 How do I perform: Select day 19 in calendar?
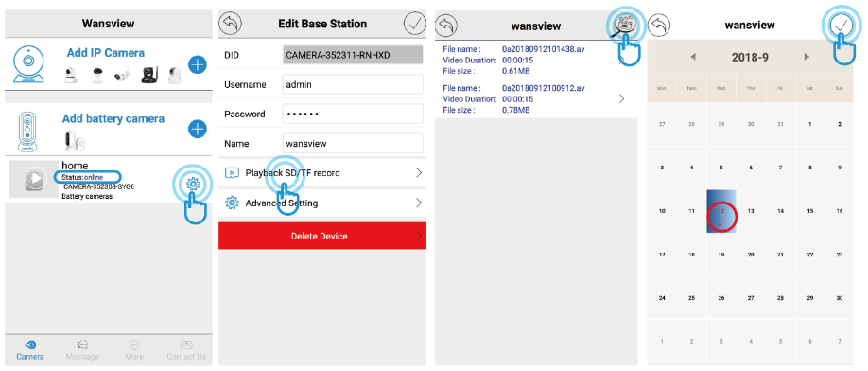pos(721,255)
